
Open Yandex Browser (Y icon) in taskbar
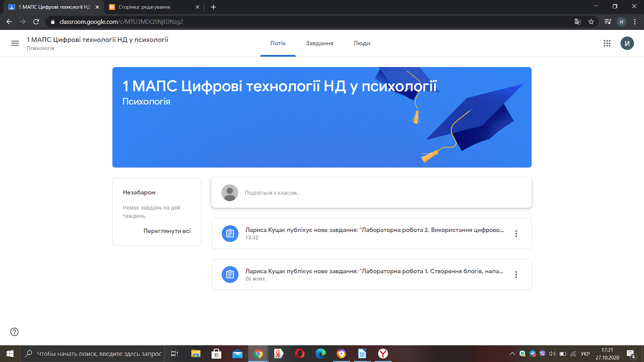[383, 354]
